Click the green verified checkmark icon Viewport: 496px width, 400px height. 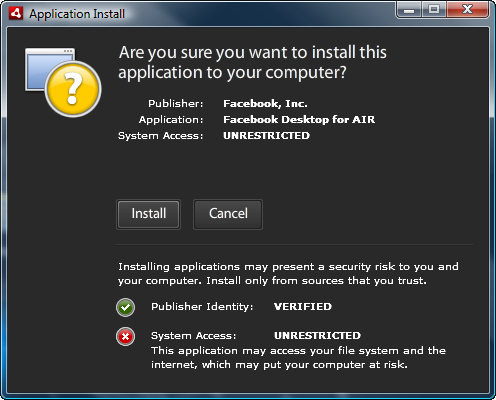click(125, 307)
